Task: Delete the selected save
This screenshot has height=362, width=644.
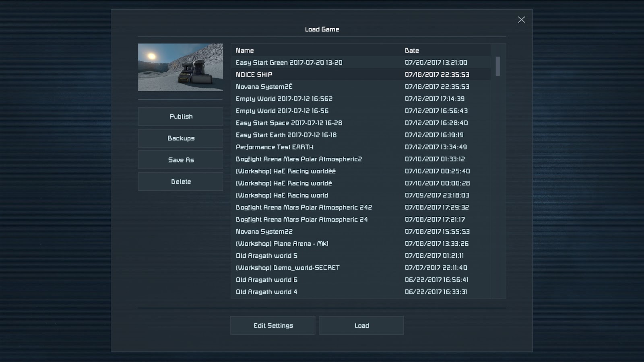Action: (x=180, y=181)
